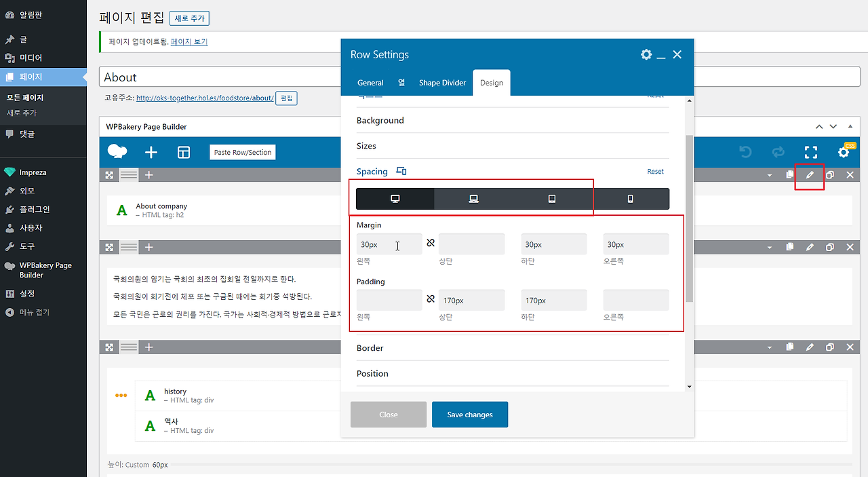Screen dimensions: 868x477
Task: Reset the Spacing values
Action: pos(655,172)
